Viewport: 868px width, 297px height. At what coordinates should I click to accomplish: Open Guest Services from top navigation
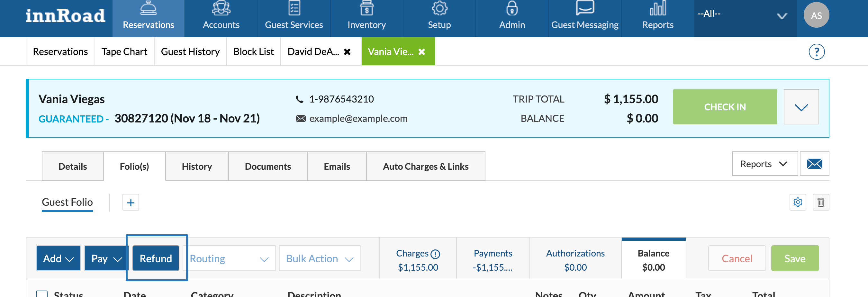click(294, 15)
